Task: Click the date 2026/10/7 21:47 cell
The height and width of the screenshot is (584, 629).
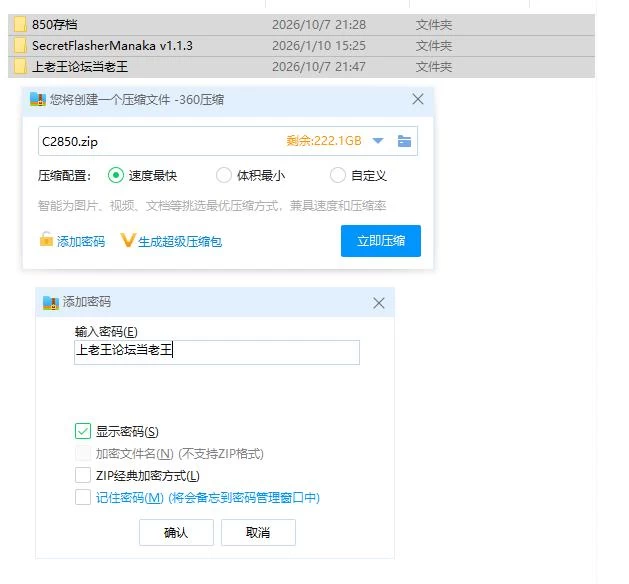Action: pyautogui.click(x=319, y=67)
